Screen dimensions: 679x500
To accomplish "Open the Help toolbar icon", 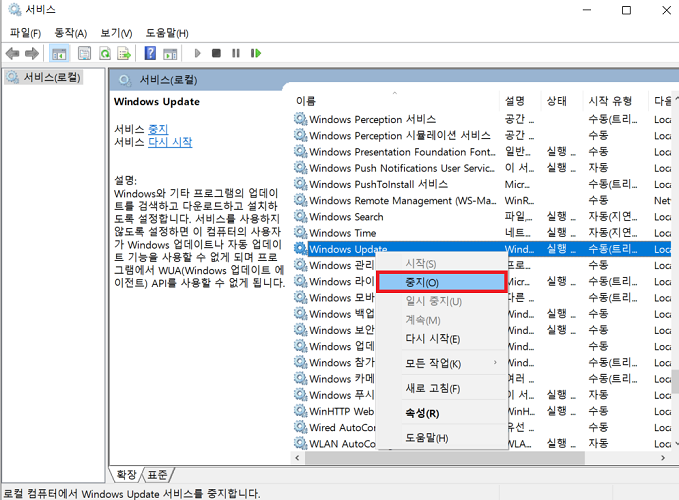I will pos(150,53).
